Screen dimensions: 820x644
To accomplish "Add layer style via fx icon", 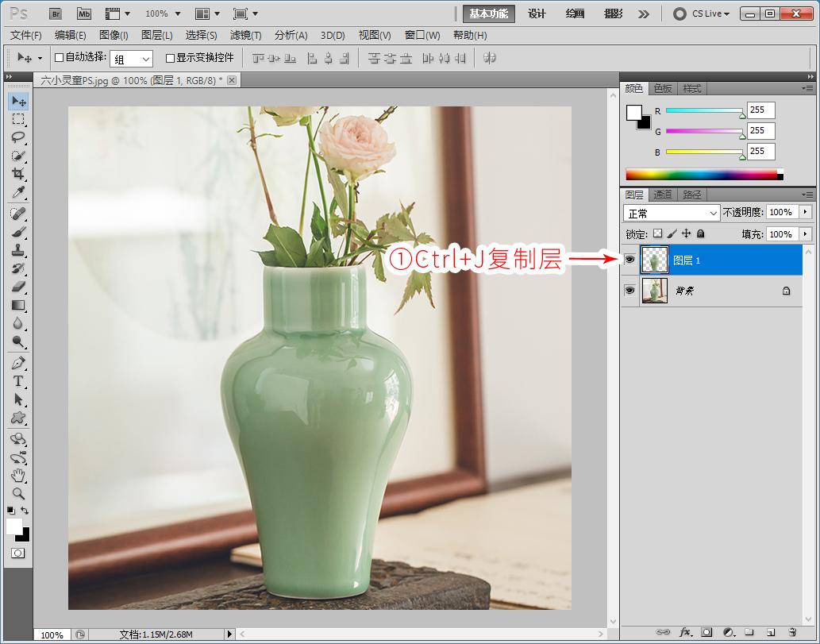I will click(x=685, y=632).
